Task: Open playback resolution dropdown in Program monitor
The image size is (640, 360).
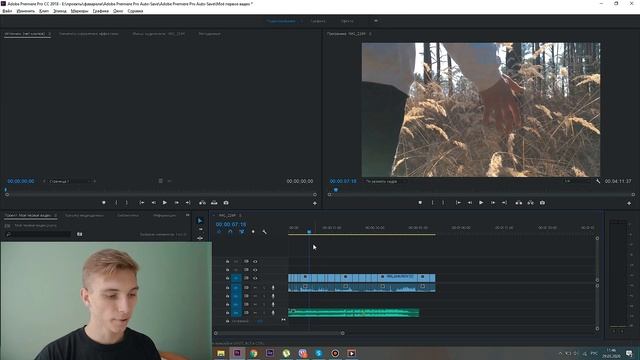Action: pos(576,181)
